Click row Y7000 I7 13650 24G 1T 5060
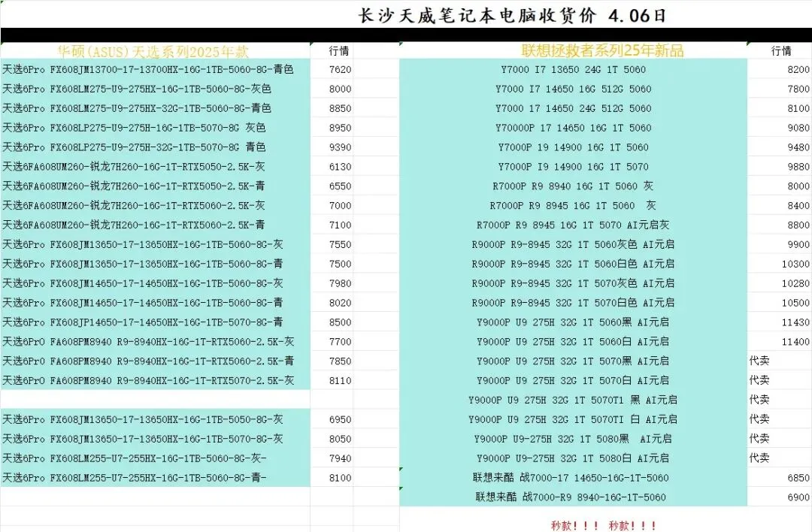The image size is (812, 532). (x=573, y=69)
